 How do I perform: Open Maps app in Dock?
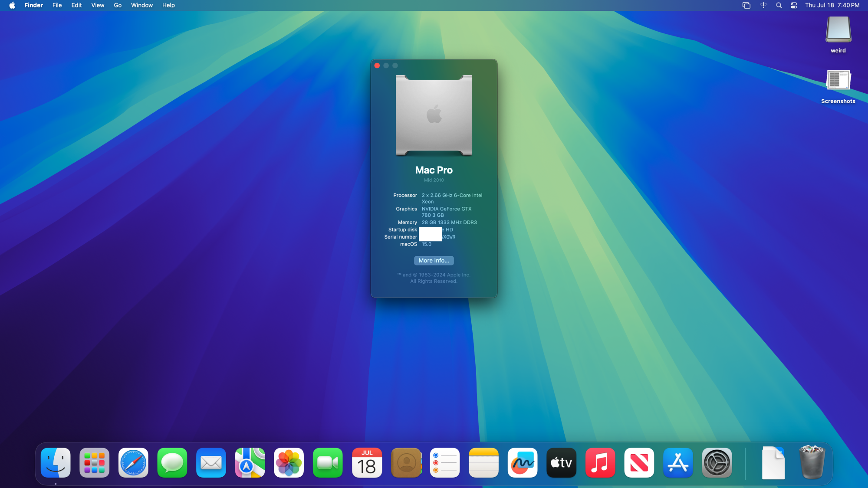tap(250, 463)
